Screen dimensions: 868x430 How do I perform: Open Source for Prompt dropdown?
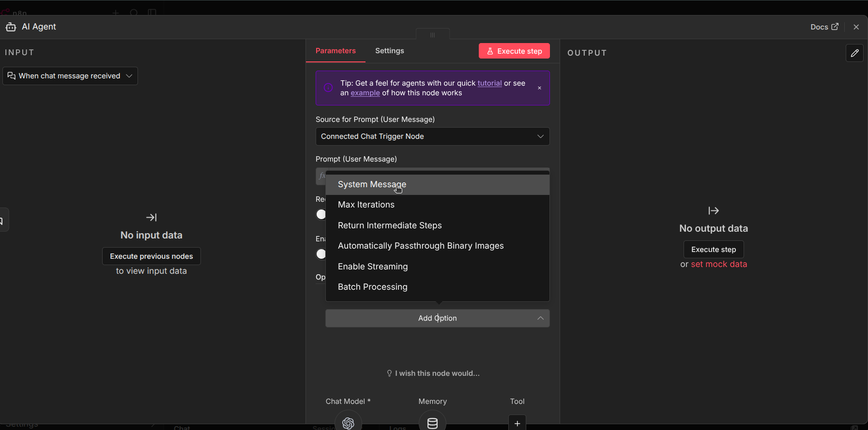(x=432, y=136)
